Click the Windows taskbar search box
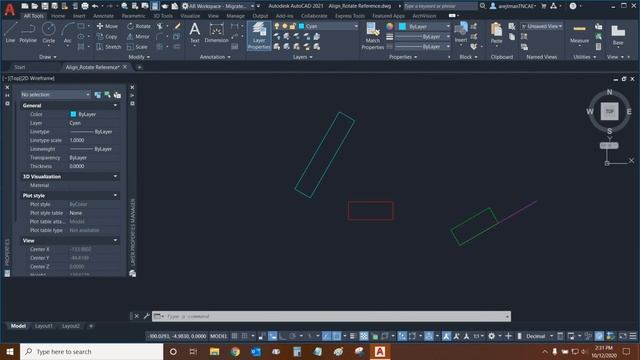Viewport: 640px width, 360px height. point(92,351)
